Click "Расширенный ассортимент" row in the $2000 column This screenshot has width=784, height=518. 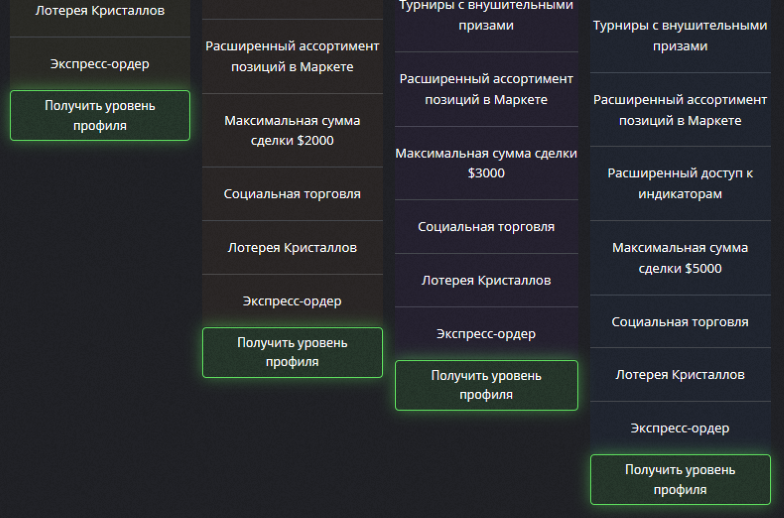click(292, 56)
